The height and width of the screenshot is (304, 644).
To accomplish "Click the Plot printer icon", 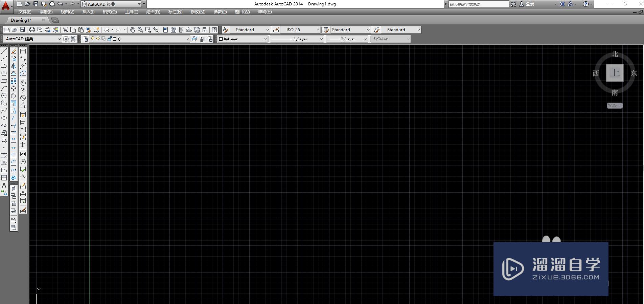I will (x=32, y=30).
